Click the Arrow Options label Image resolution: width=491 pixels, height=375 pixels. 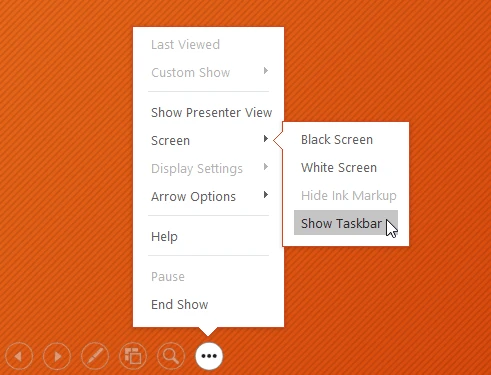click(193, 197)
